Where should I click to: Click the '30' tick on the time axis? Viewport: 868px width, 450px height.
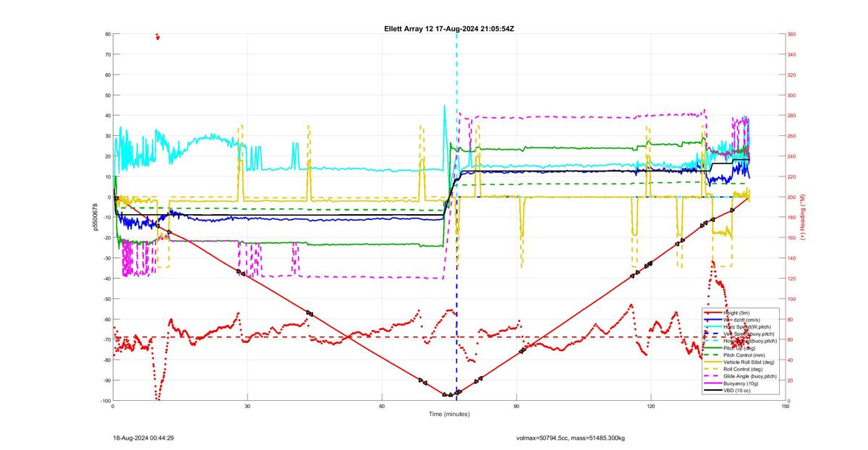[x=247, y=407]
